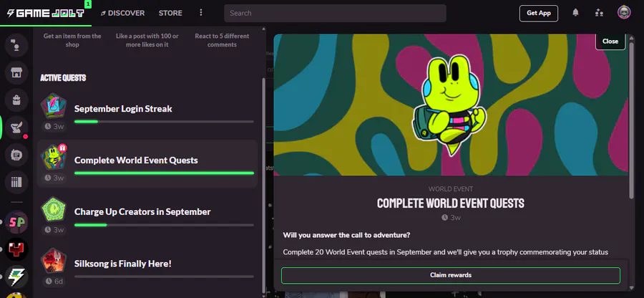Open the user avatar menu
The width and height of the screenshot is (644, 298).
point(624,12)
